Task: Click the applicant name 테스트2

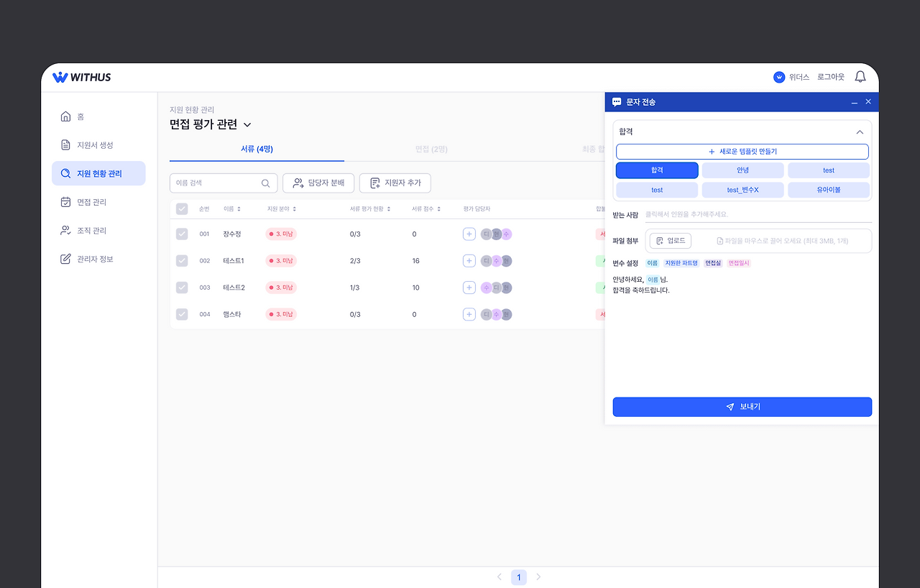Action: [234, 288]
